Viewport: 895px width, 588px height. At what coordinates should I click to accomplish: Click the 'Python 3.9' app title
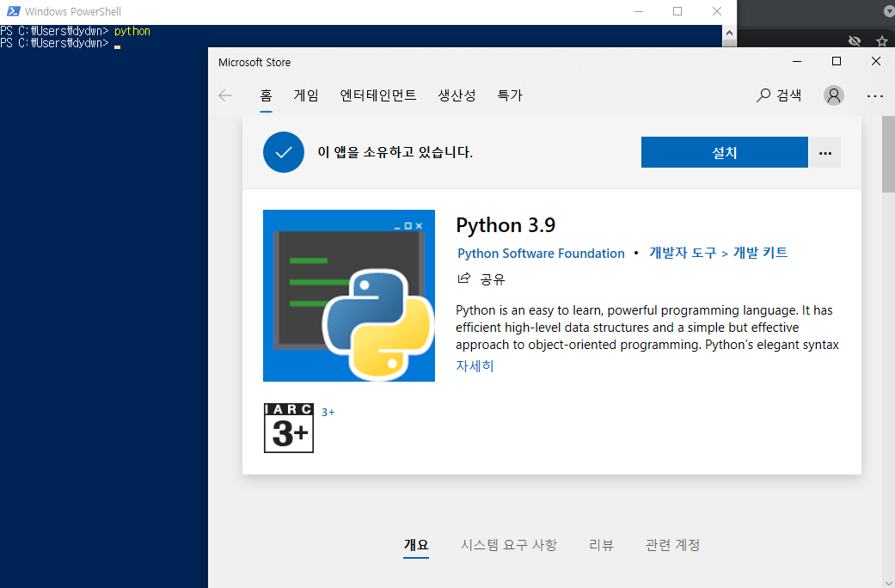[506, 225]
